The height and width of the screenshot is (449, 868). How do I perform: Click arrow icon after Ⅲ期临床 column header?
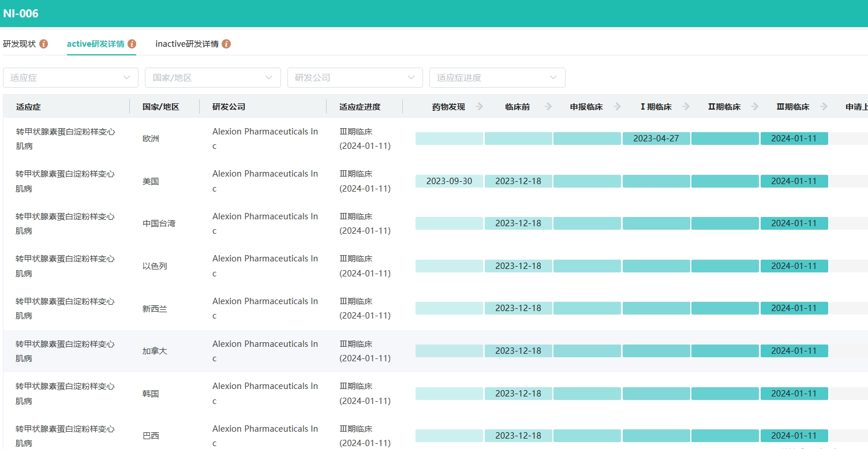pos(824,107)
